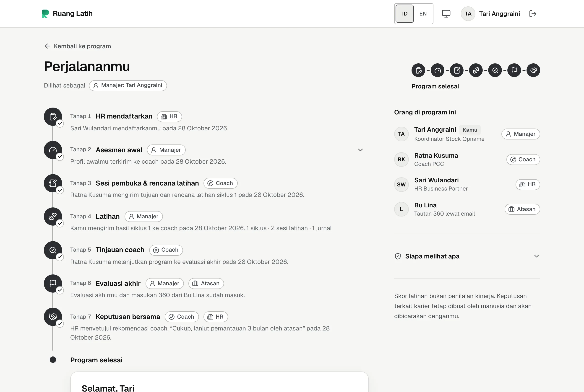Click Tahap 2 gauge timeline icon
The height and width of the screenshot is (392, 584).
[53, 150]
